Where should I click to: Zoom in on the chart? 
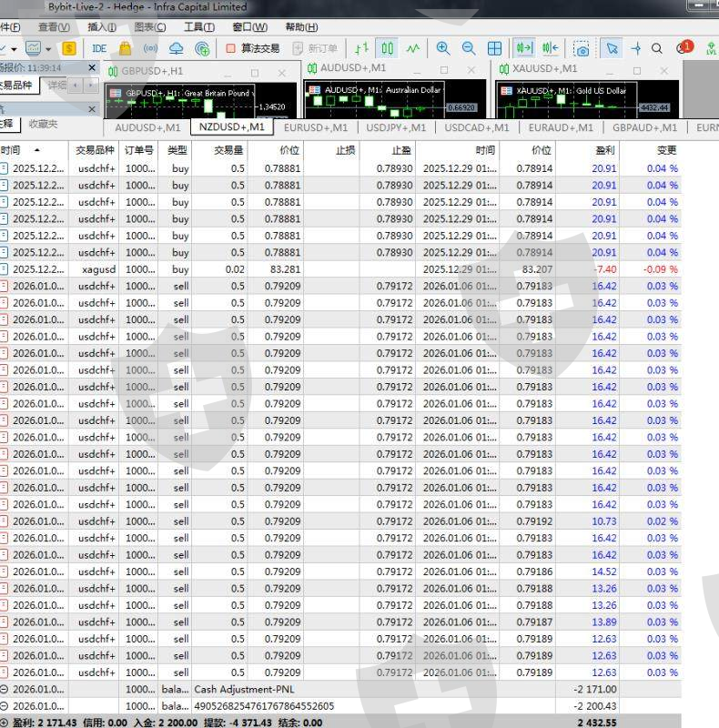click(443, 48)
